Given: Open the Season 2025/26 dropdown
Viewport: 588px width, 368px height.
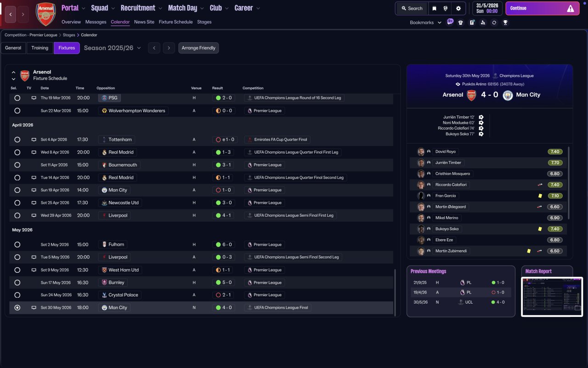Looking at the screenshot, I should [x=113, y=48].
